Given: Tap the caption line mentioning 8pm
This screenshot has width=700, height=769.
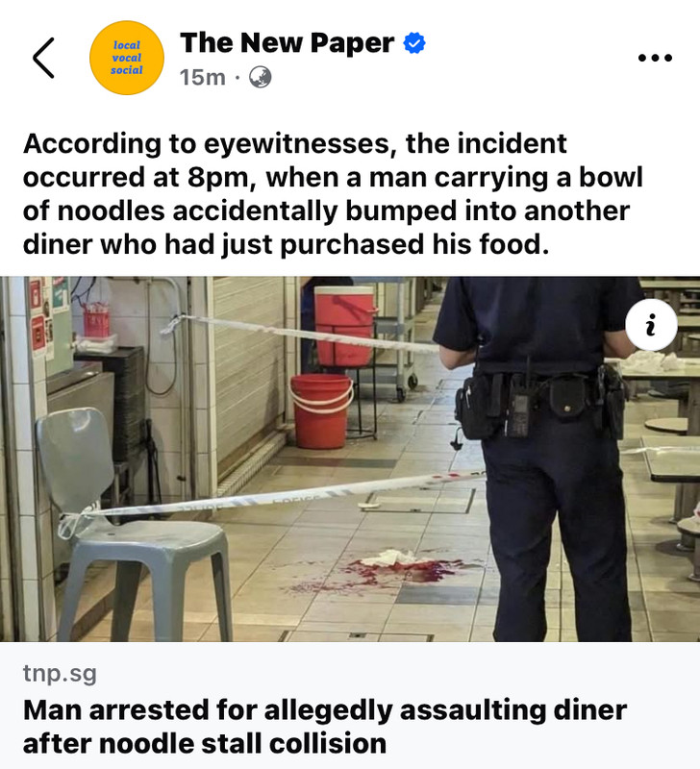Looking at the screenshot, I should coord(333,177).
